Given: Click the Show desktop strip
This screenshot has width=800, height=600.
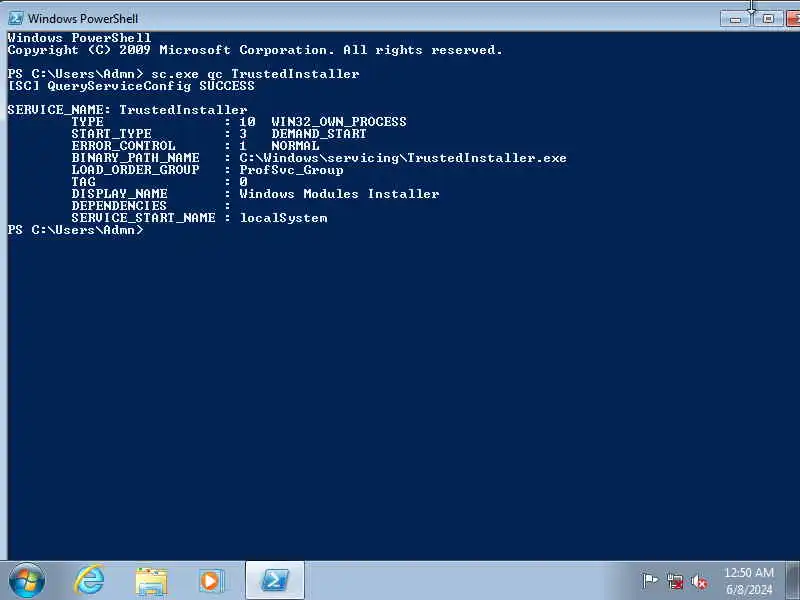Looking at the screenshot, I should tap(793, 581).
